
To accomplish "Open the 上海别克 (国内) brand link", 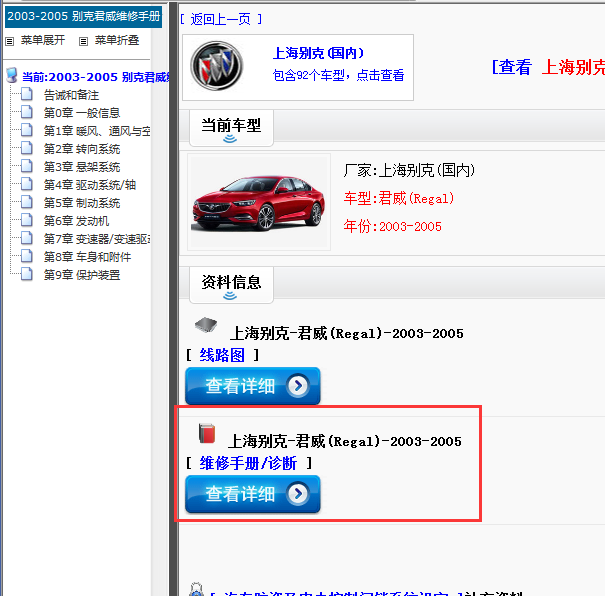I will [318, 53].
